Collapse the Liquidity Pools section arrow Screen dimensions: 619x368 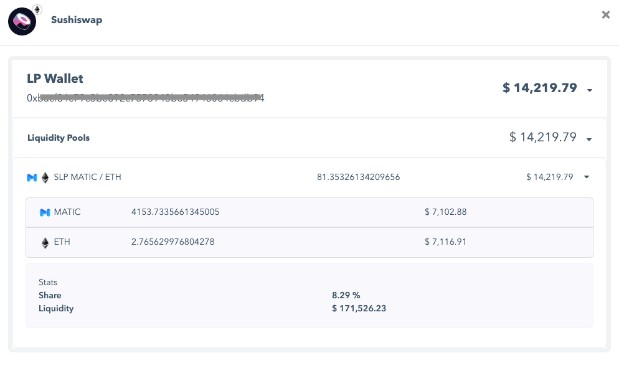tap(589, 139)
